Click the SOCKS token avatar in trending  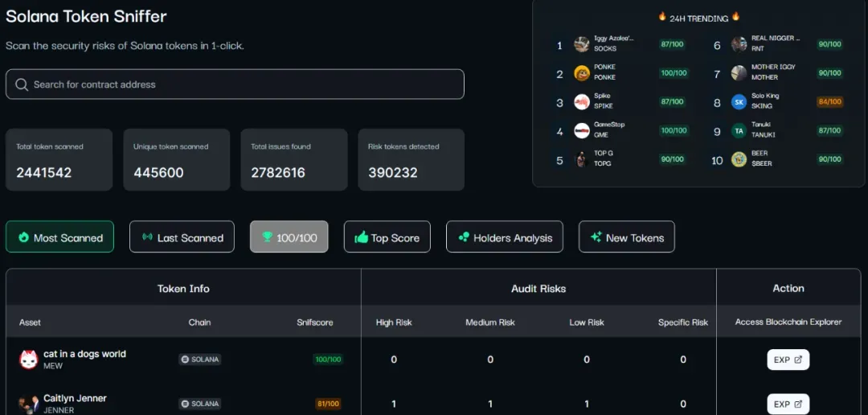(582, 44)
